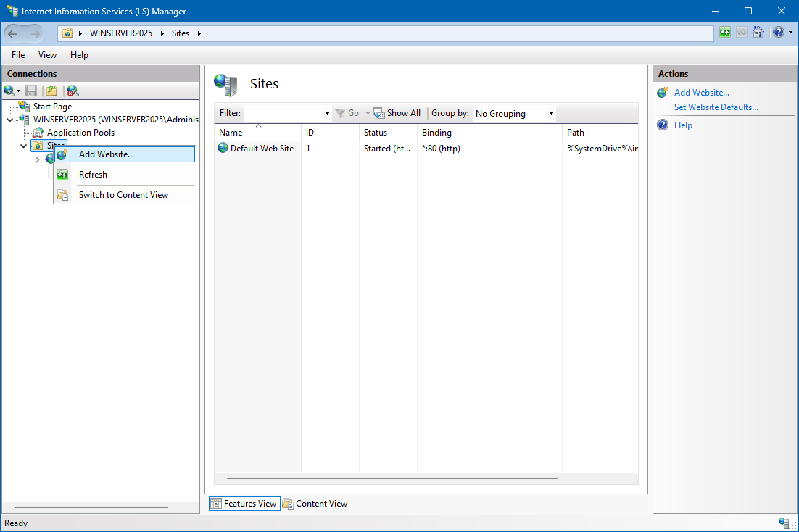This screenshot has width=799, height=532.
Task: Open the View menu
Action: click(x=47, y=55)
